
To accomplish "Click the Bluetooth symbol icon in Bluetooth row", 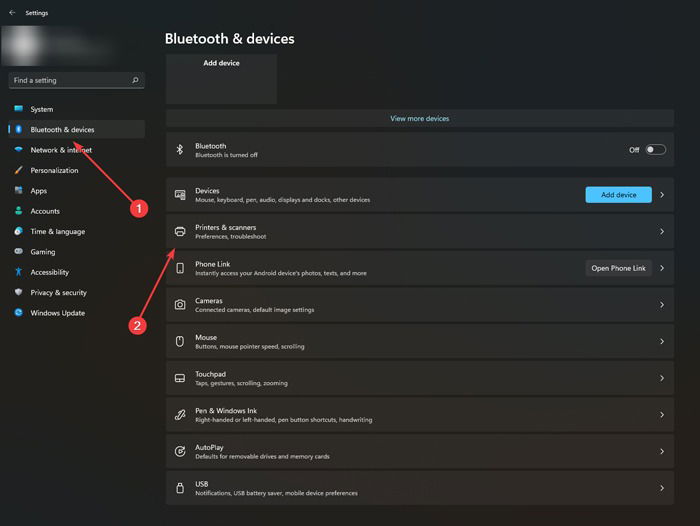I will pyautogui.click(x=180, y=150).
